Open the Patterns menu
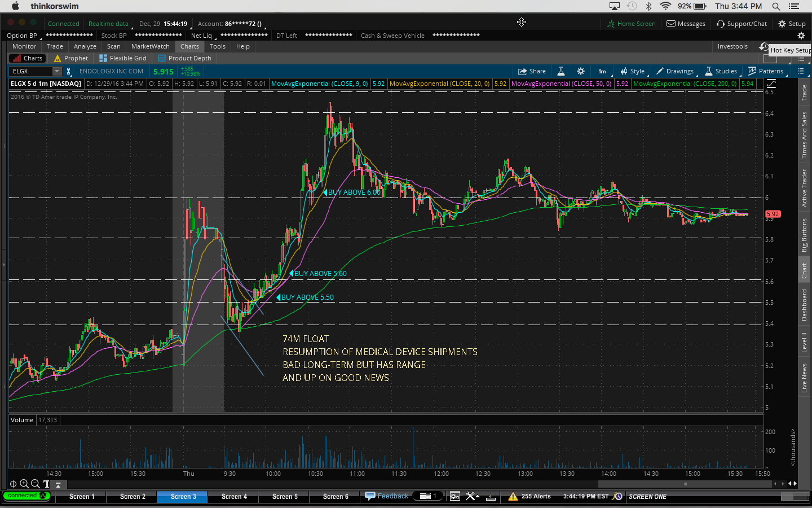This screenshot has height=508, width=812. coord(766,71)
